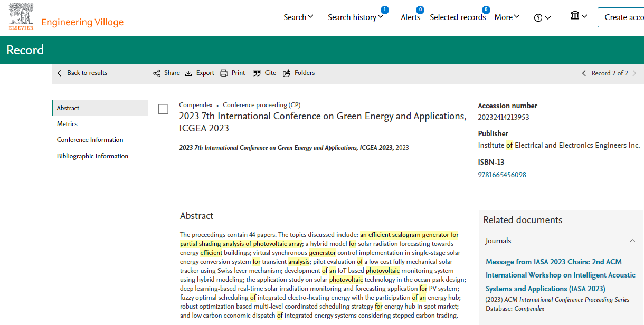View Selected records
The width and height of the screenshot is (644, 325).
(458, 17)
